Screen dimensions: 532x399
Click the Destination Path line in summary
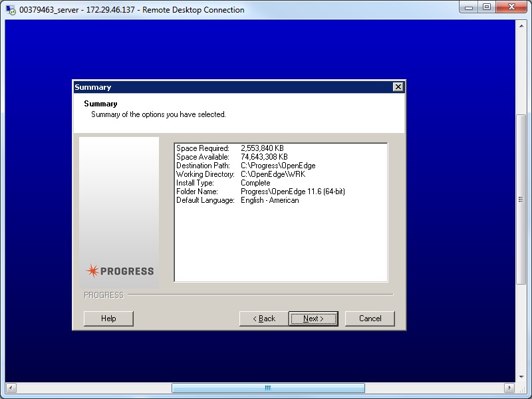[x=245, y=166]
